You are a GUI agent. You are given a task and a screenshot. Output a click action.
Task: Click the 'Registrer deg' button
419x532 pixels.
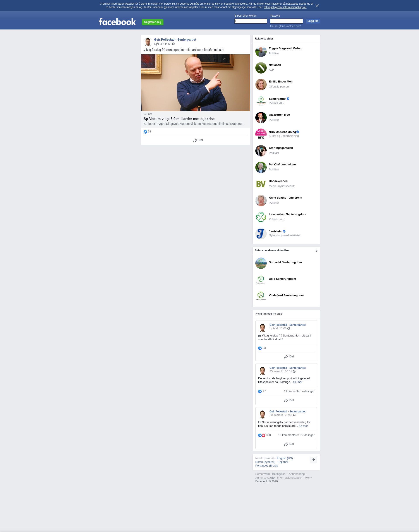[153, 22]
